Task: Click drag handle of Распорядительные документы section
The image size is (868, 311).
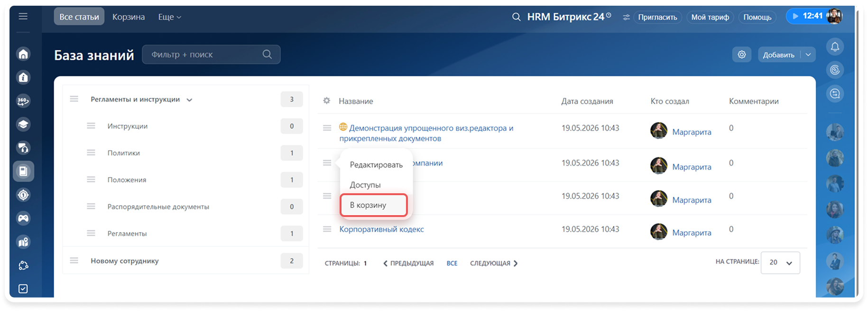Action: click(x=91, y=206)
